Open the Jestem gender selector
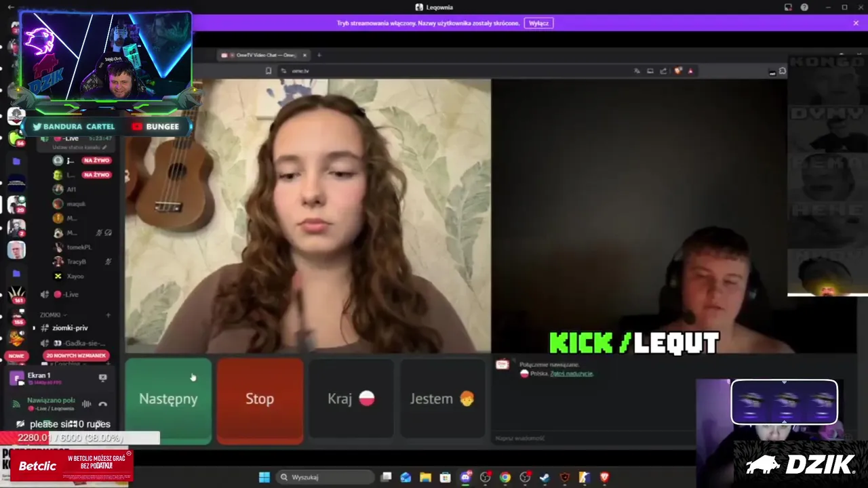 click(x=442, y=399)
